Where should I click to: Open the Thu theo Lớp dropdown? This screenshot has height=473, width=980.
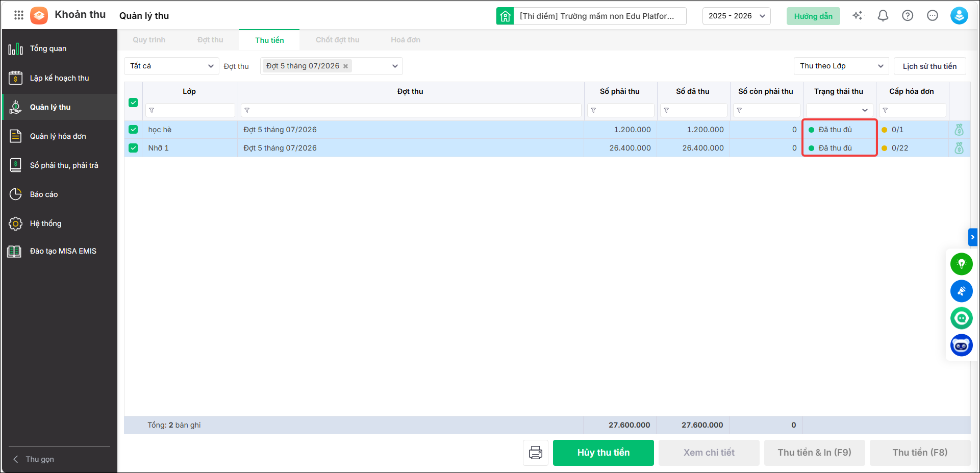pyautogui.click(x=841, y=66)
